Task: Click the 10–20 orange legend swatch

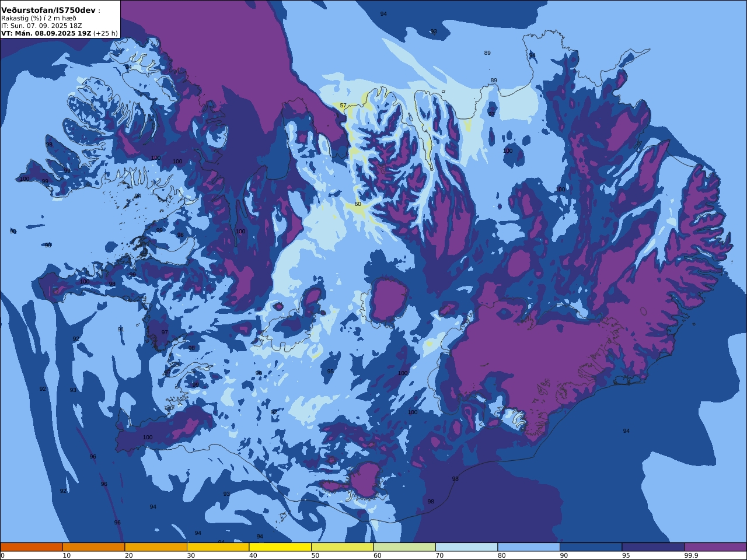Action: pos(93,547)
